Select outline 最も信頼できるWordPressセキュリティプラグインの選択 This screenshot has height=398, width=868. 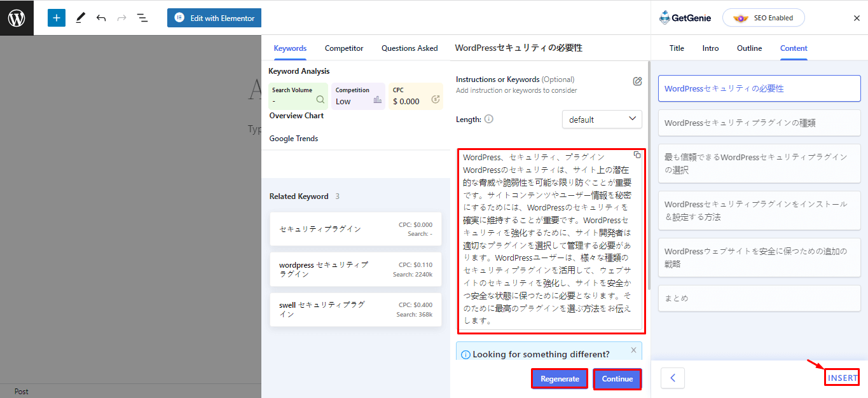[x=759, y=163]
